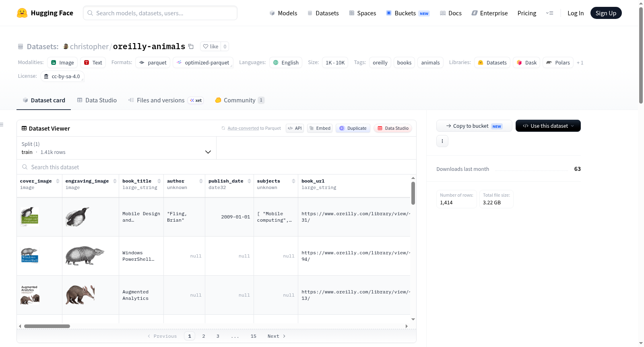Click the Log In link
The image size is (644, 347).
point(576,13)
